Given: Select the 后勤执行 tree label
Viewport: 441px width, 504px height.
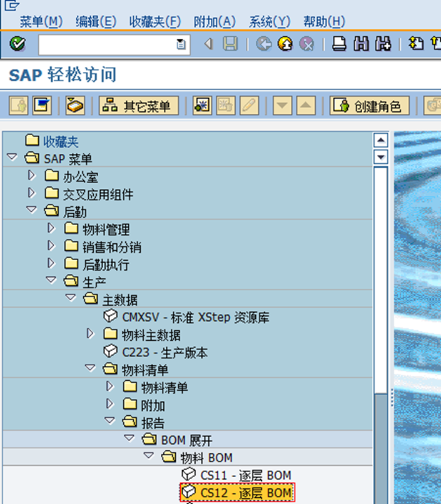Looking at the screenshot, I should [106, 265].
